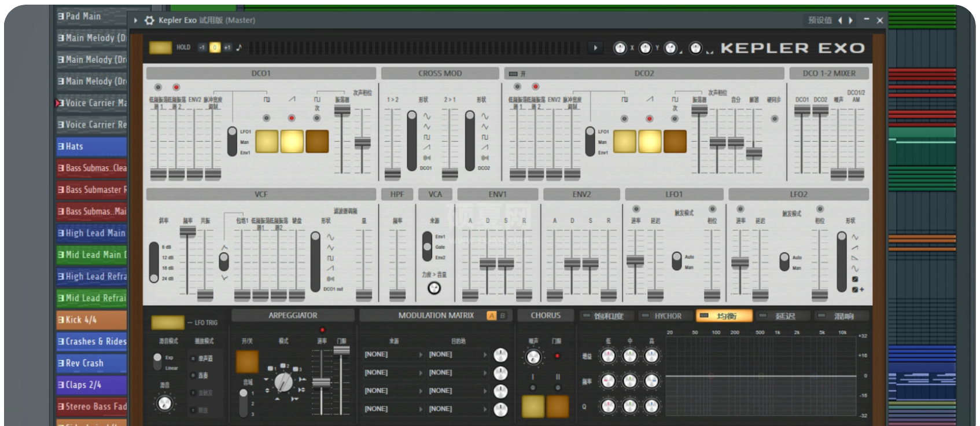Flip the VCF slope 6/12/18/24 dB switch
The image size is (980, 426).
pos(154,262)
